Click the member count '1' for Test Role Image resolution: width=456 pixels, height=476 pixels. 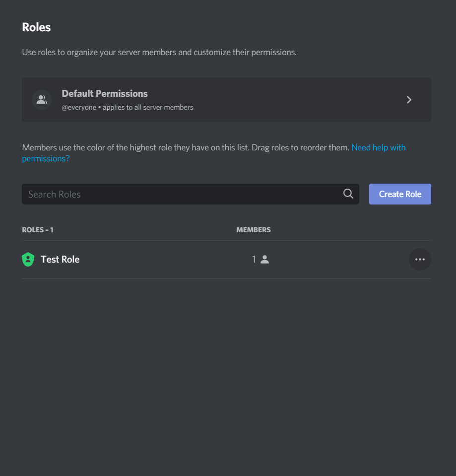coord(254,260)
